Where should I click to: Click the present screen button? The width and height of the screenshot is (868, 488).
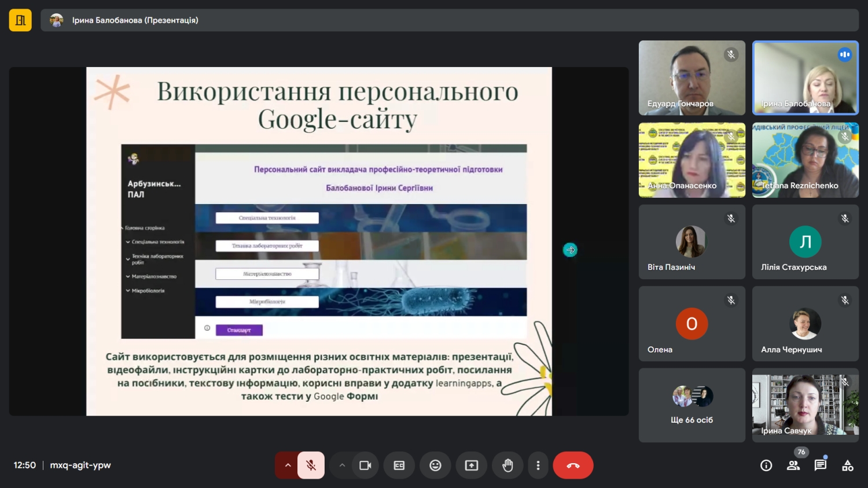tap(472, 465)
